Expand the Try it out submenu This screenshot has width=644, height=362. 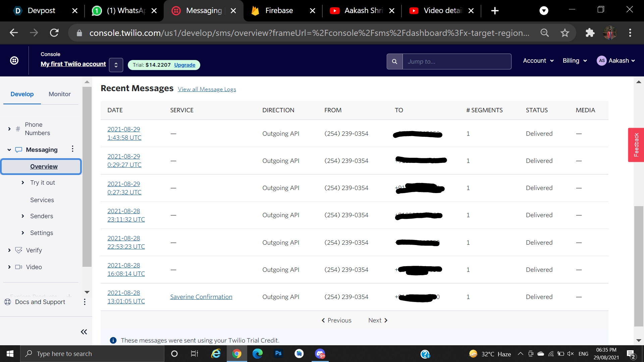pyautogui.click(x=23, y=183)
